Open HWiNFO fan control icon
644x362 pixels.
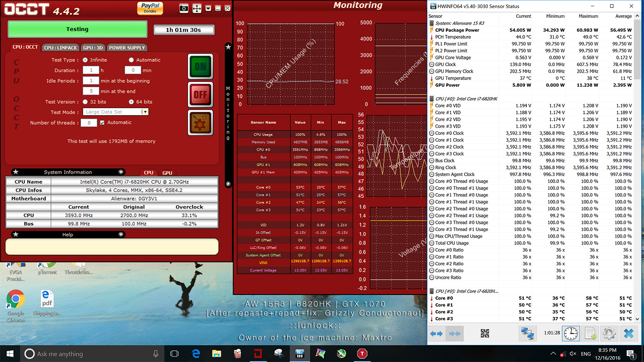pyautogui.click(x=485, y=333)
